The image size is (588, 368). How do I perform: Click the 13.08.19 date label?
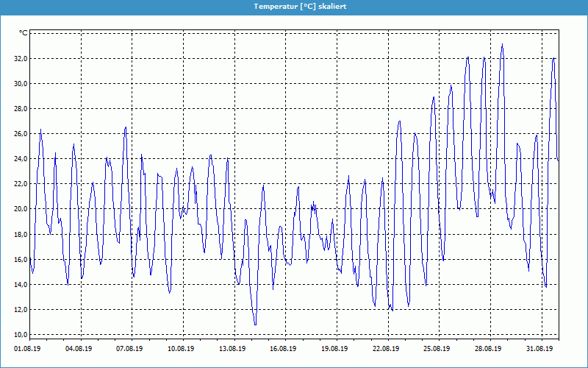point(232,350)
